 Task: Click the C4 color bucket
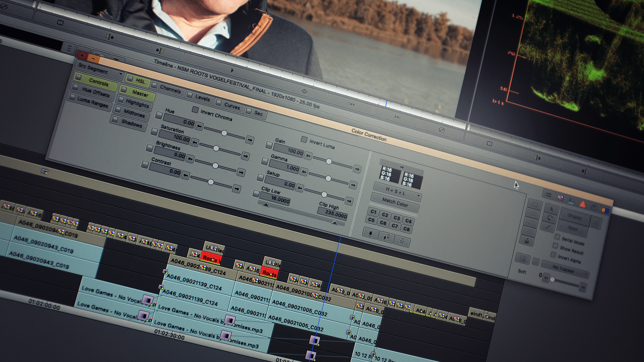(x=408, y=221)
